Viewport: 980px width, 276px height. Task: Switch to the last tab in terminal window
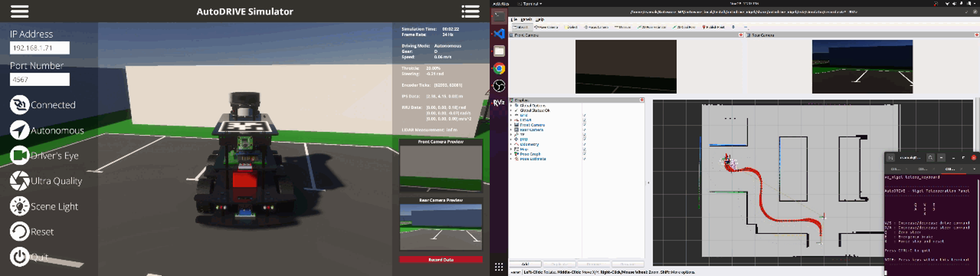953,169
